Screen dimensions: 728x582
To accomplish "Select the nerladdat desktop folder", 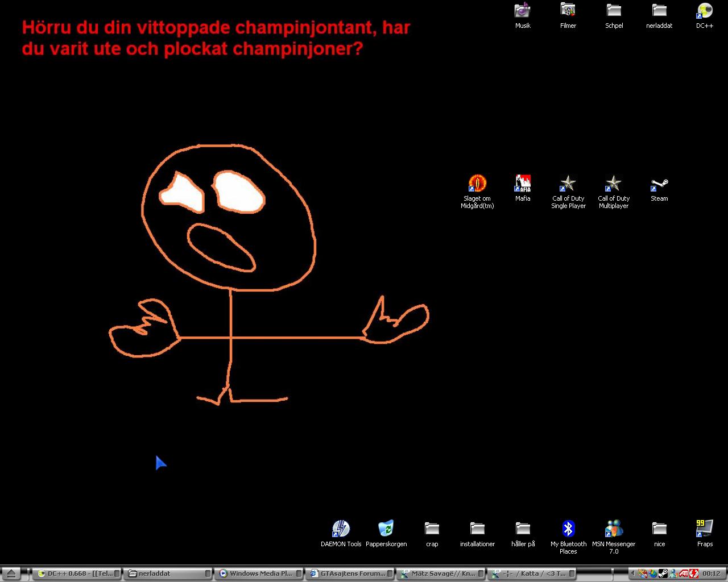I will 659,15.
